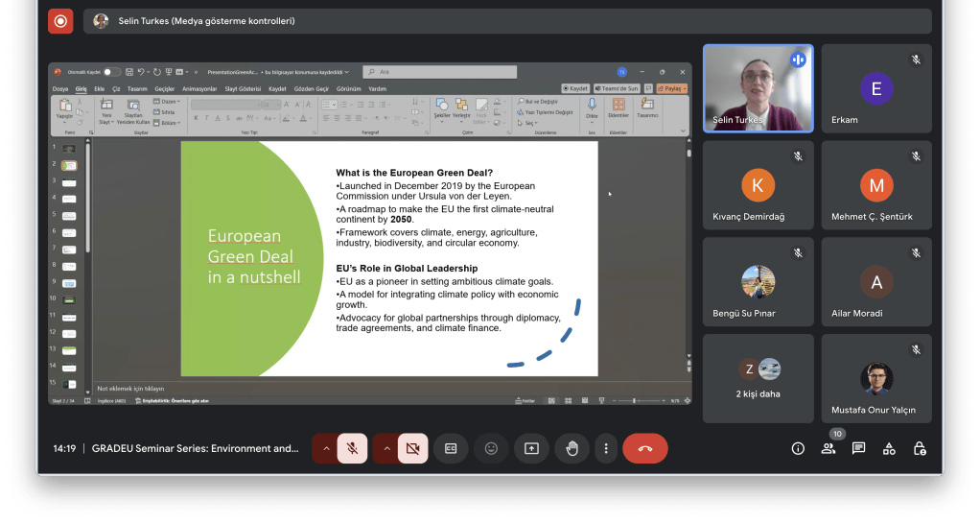
Task: Open the meeting details info icon
Action: [798, 448]
